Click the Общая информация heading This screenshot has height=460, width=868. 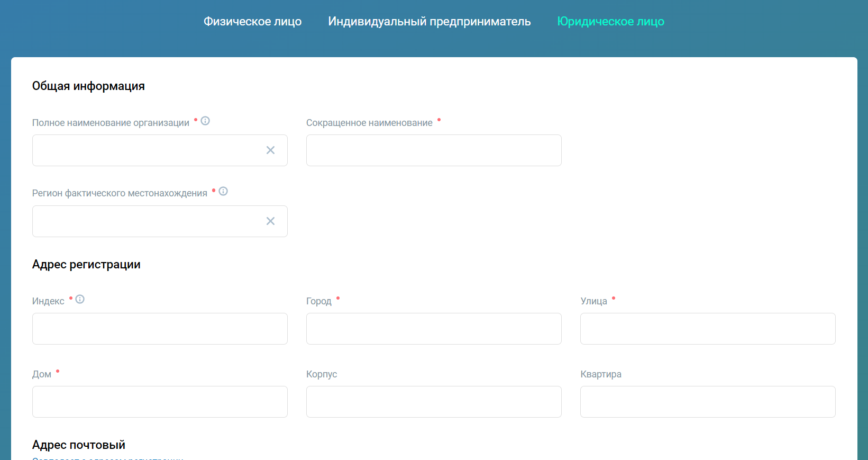pos(88,86)
